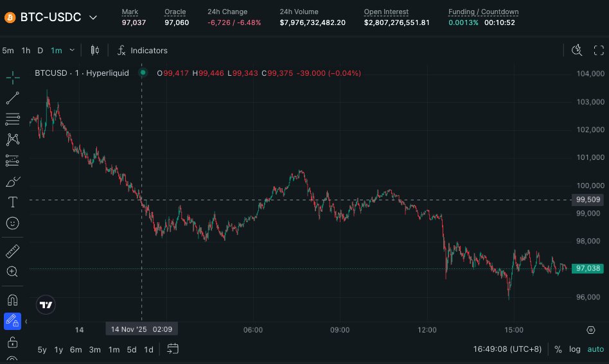Viewport: 609px width, 364px height.
Task: Toggle magnet mode for drawings
Action: click(x=12, y=300)
